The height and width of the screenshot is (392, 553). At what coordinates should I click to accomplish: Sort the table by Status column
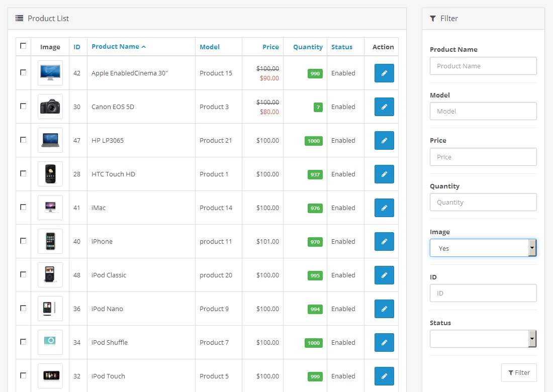coord(342,47)
